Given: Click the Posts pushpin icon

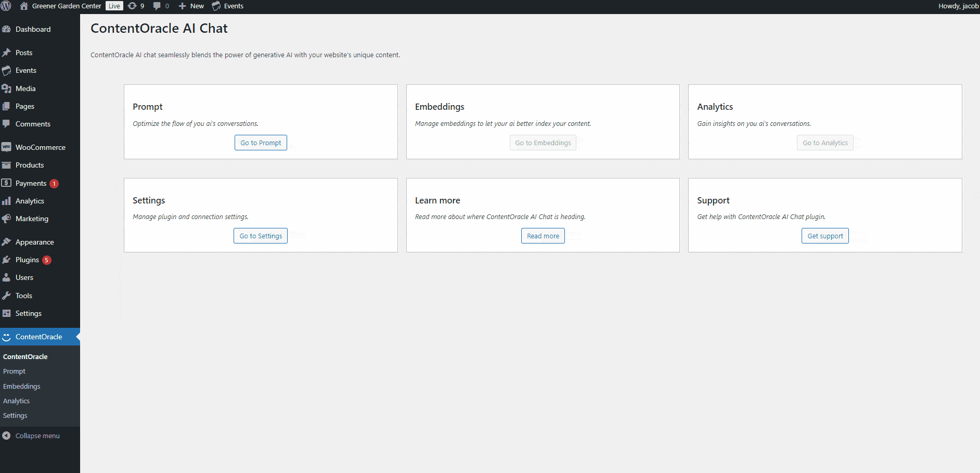Looking at the screenshot, I should coord(6,53).
